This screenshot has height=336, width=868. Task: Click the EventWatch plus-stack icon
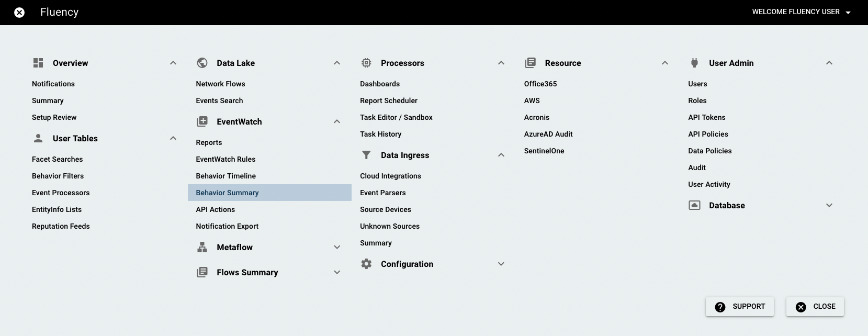pos(202,121)
